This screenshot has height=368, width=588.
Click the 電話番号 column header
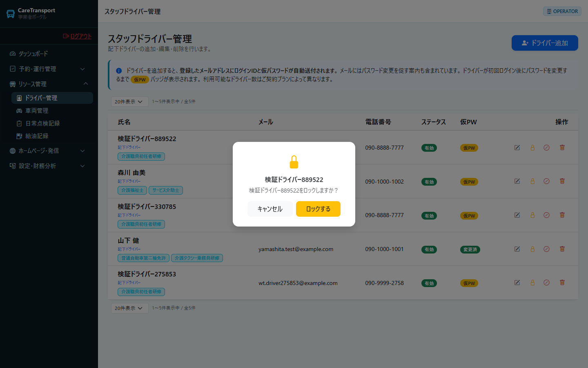[x=378, y=122]
